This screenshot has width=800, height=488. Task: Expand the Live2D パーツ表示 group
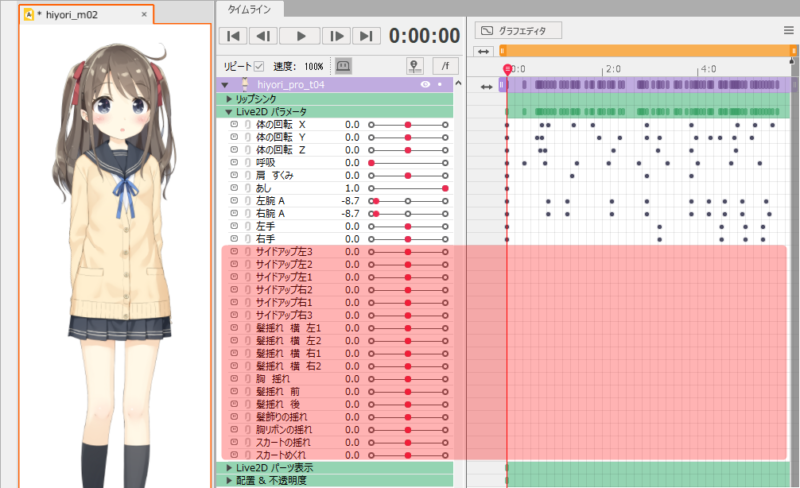coord(229,468)
